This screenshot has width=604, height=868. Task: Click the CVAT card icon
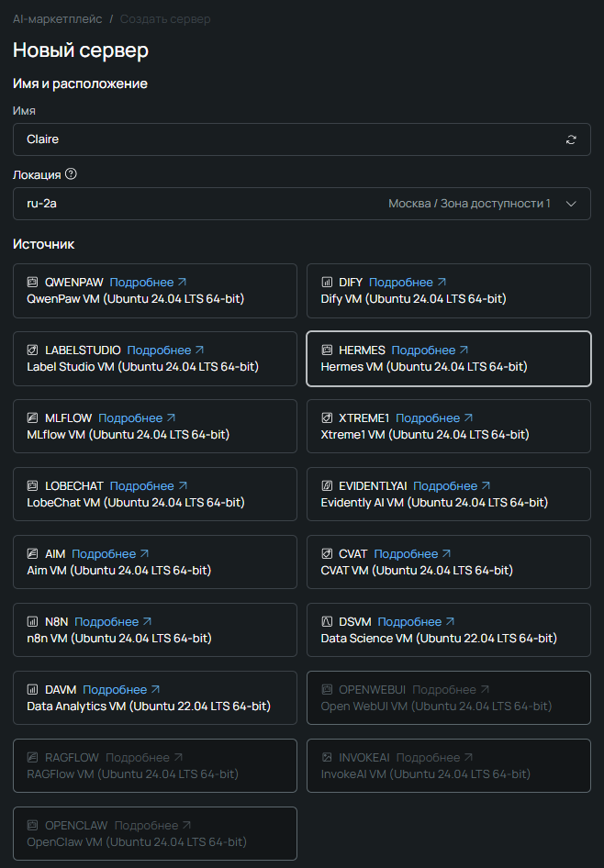click(x=327, y=554)
